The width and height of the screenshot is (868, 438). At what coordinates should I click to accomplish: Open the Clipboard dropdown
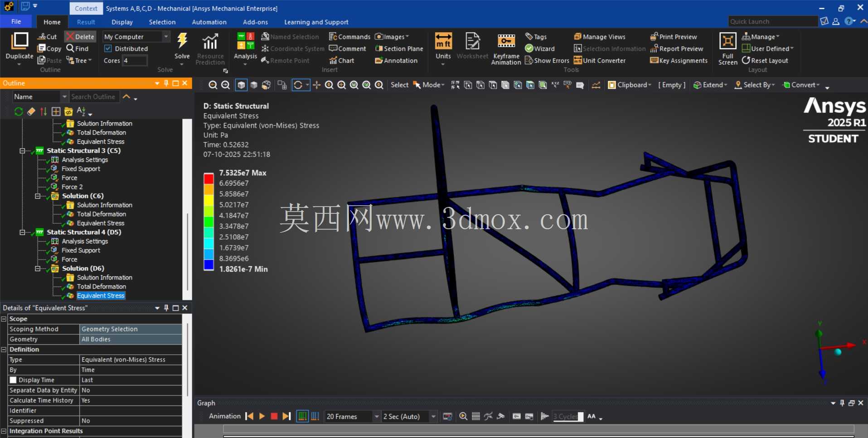click(x=630, y=85)
